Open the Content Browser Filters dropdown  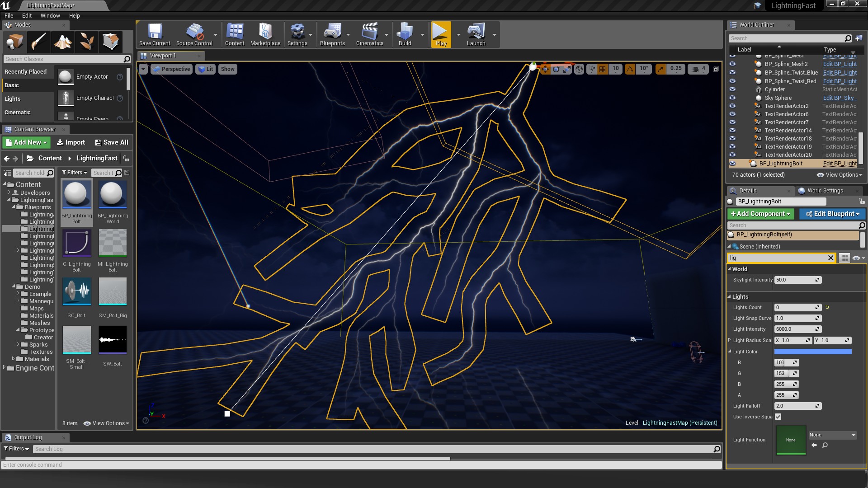tap(74, 173)
